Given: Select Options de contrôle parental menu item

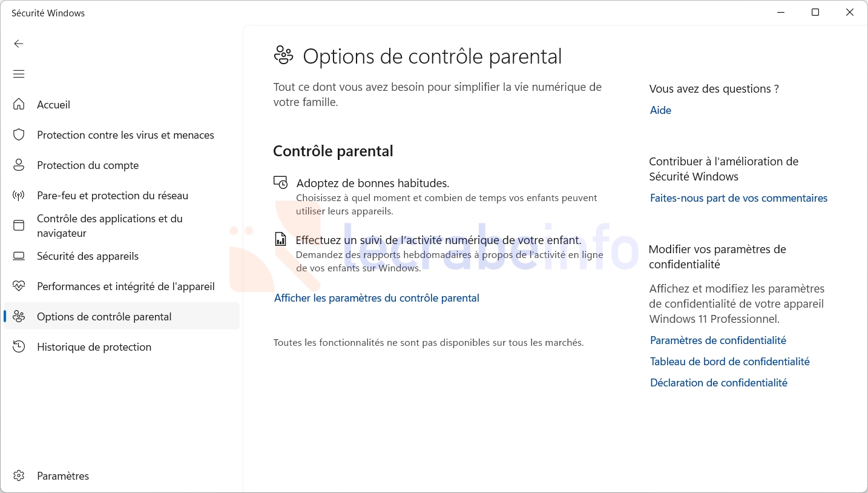Looking at the screenshot, I should pos(122,316).
